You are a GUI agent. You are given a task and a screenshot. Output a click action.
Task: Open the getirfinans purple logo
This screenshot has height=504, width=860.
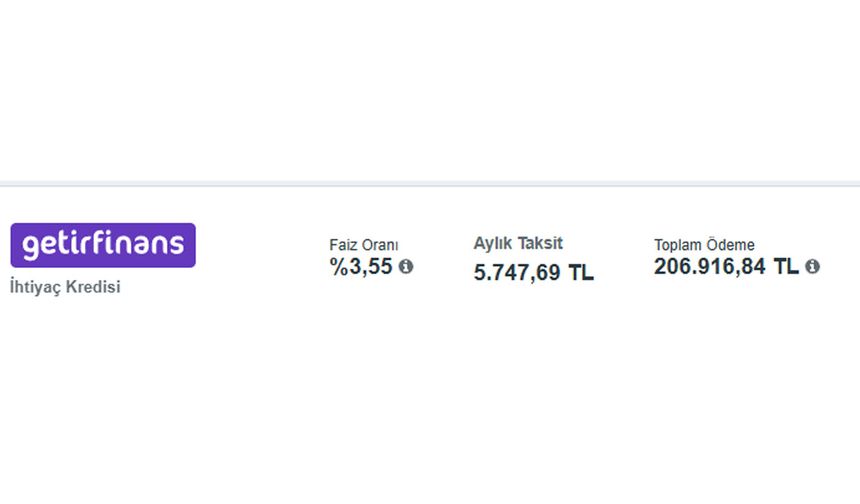103,245
